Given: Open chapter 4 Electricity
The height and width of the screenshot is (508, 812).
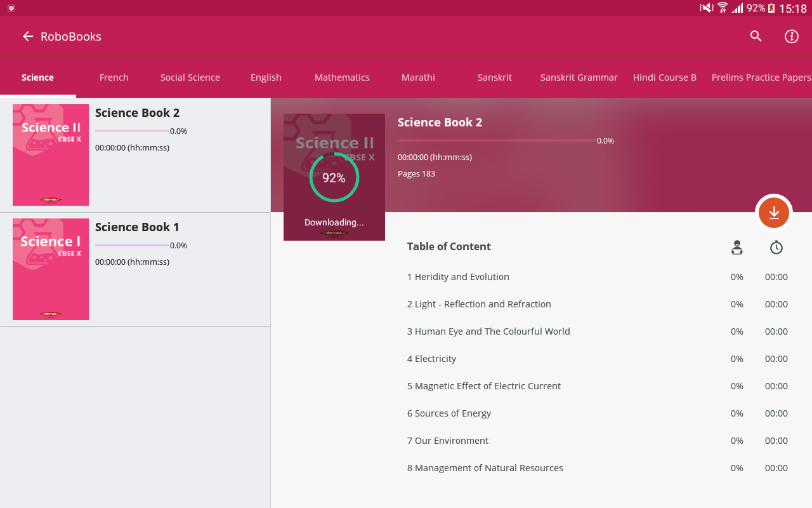Looking at the screenshot, I should (431, 359).
